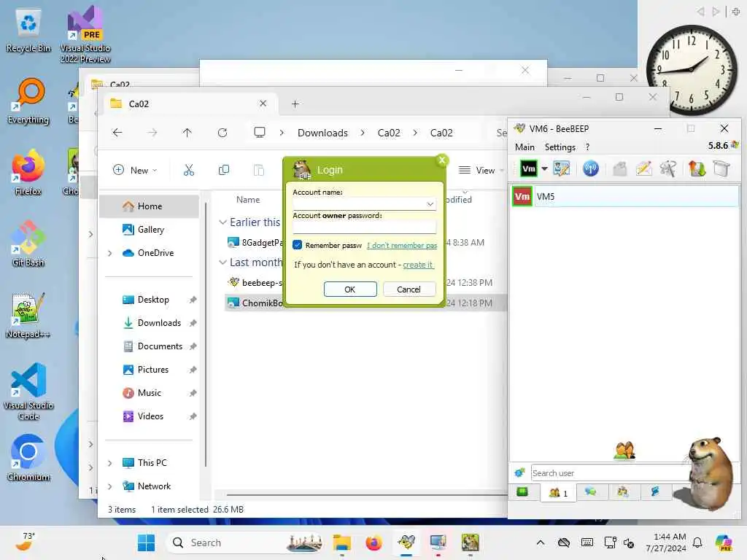Select the 8GadgetPa file row
Image resolution: width=747 pixels, height=560 pixels.
pos(255,242)
